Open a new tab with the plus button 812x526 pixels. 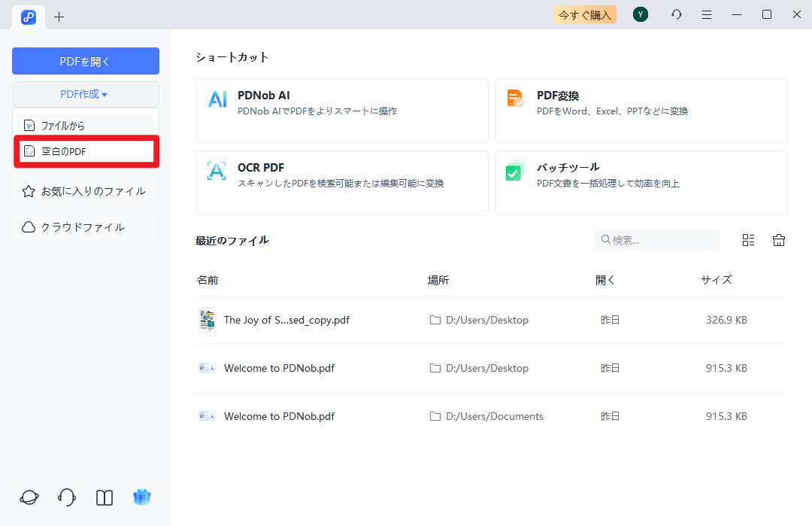pos(59,16)
